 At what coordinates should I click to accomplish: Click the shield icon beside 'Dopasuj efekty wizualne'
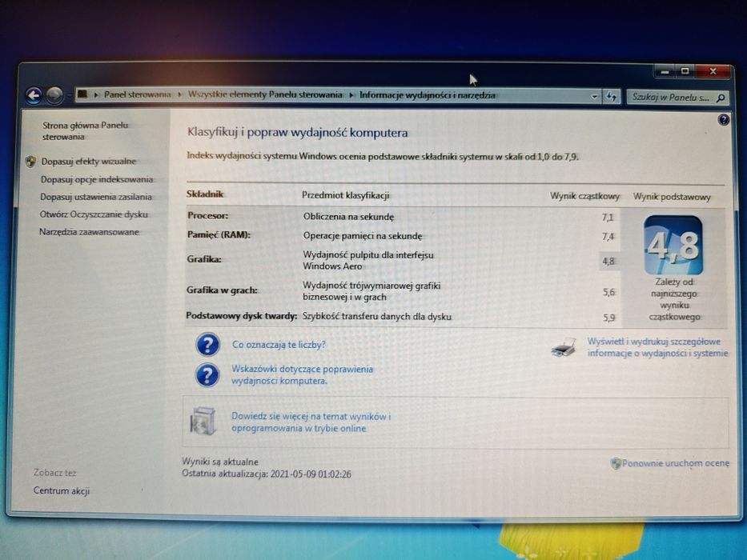tap(30, 162)
